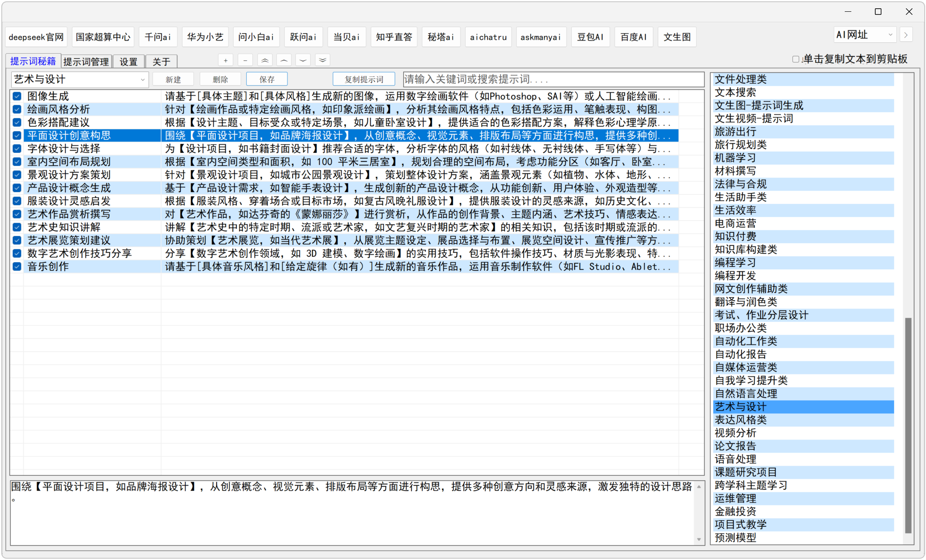Launch the aichatru site button
Image resolution: width=926 pixels, height=560 pixels.
click(x=488, y=37)
